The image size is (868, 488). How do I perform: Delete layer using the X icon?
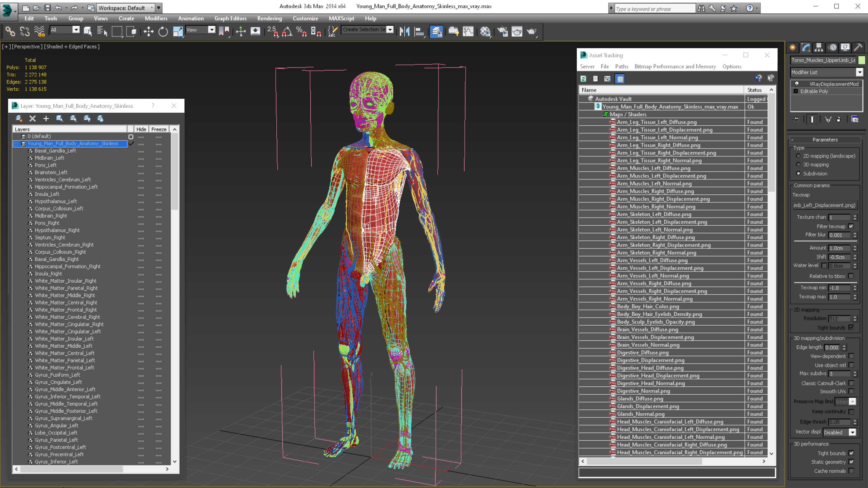[32, 119]
